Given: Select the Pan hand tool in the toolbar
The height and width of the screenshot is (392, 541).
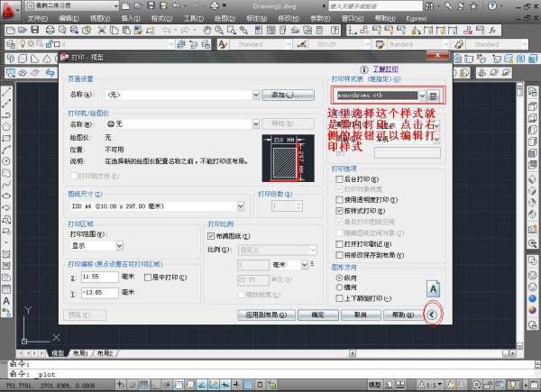Looking at the screenshot, I should coord(206,31).
